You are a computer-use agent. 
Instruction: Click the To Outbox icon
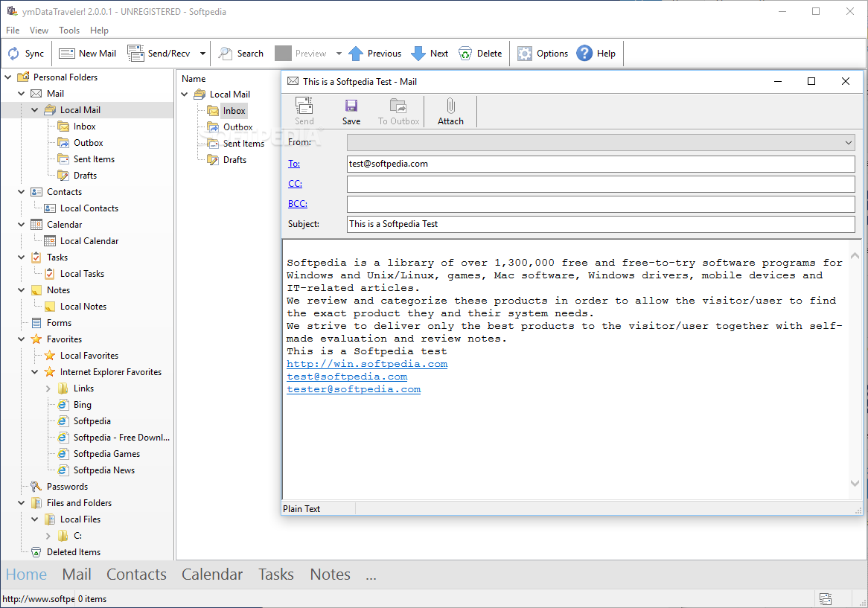click(x=398, y=106)
